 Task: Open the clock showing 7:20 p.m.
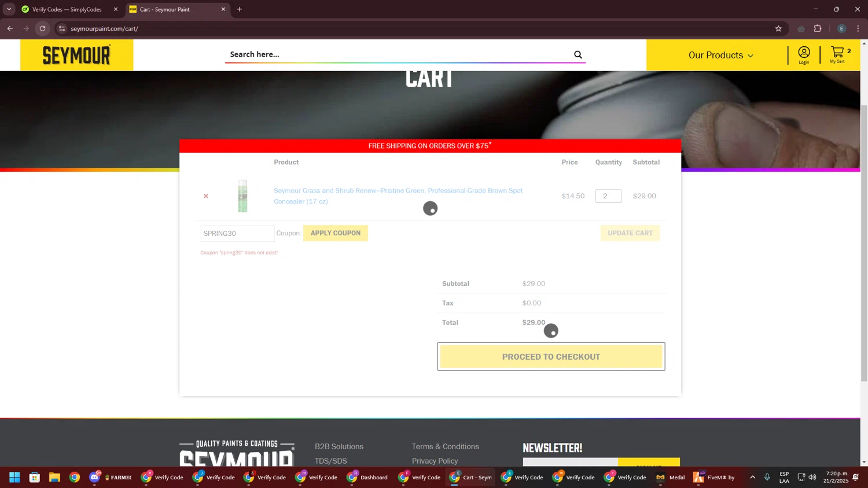837,477
